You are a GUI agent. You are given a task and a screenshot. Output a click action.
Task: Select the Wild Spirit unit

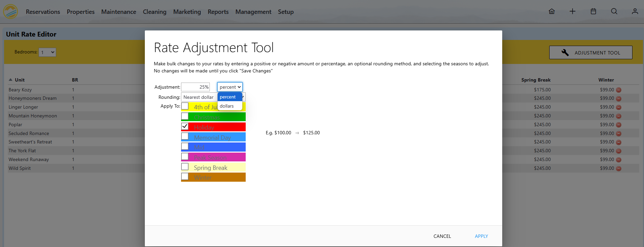pyautogui.click(x=20, y=168)
